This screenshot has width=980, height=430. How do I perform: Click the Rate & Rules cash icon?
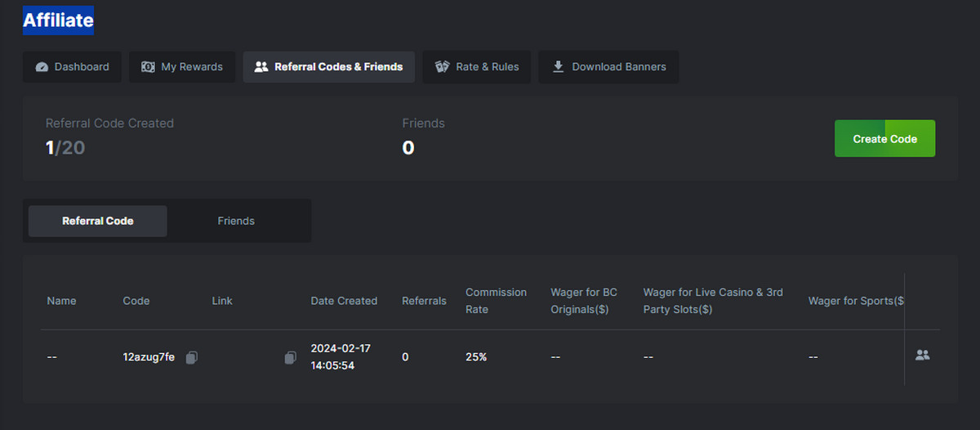(x=443, y=67)
